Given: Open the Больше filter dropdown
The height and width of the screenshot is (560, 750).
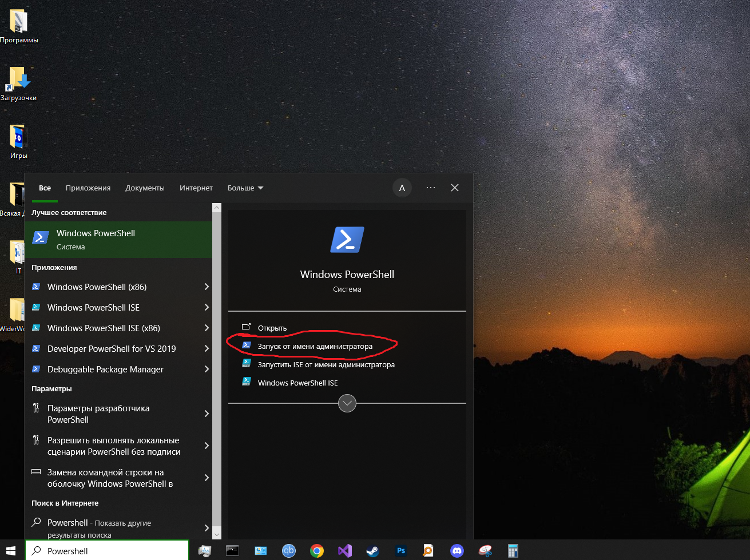Looking at the screenshot, I should 245,188.
